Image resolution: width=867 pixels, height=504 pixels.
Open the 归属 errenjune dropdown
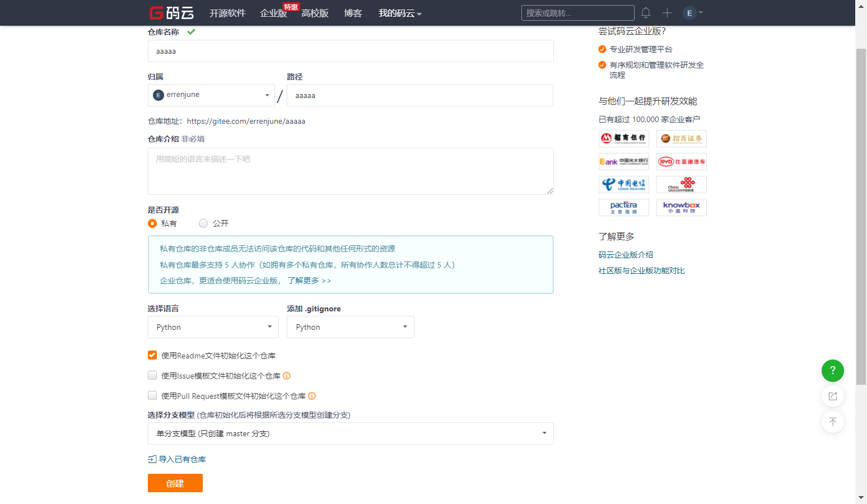pos(211,95)
